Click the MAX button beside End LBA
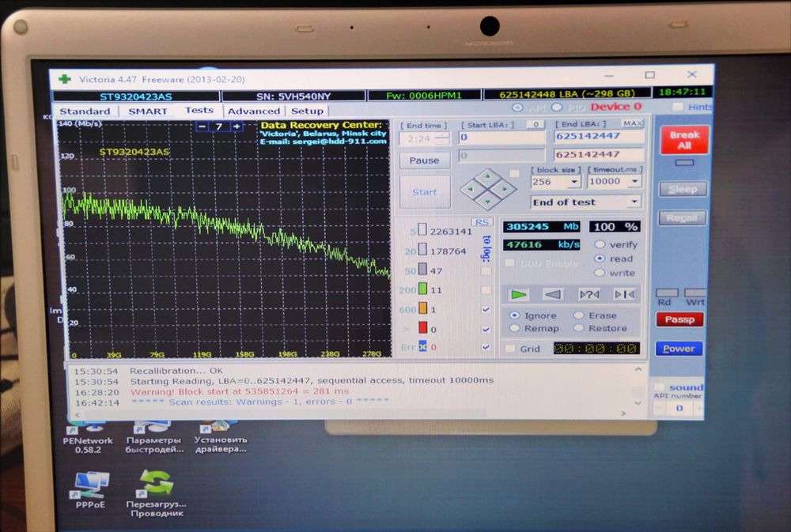Viewport: 791px width, 532px height. (x=632, y=123)
